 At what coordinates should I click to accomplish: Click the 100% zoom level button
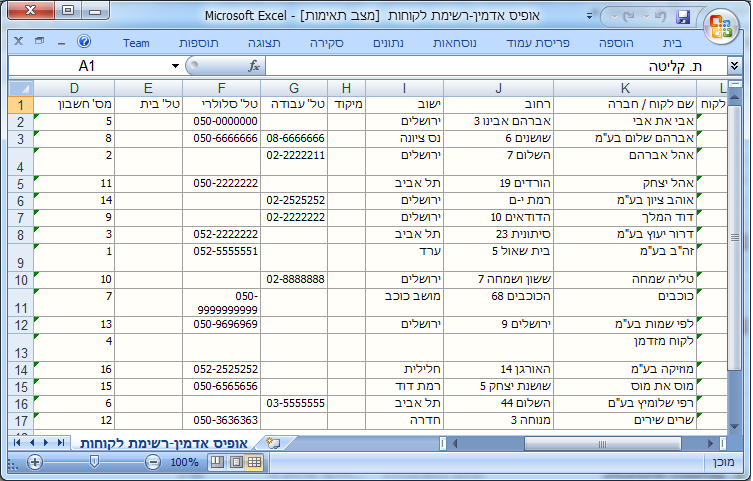coord(184,463)
